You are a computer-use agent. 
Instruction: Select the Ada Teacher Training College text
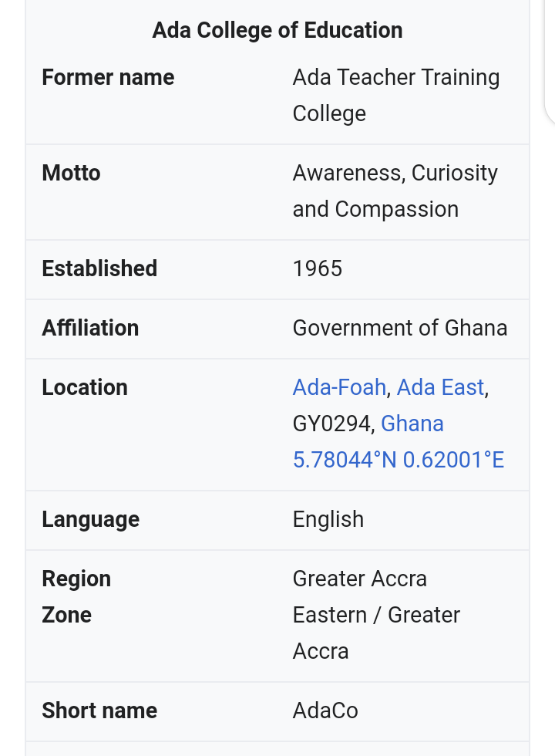point(396,96)
